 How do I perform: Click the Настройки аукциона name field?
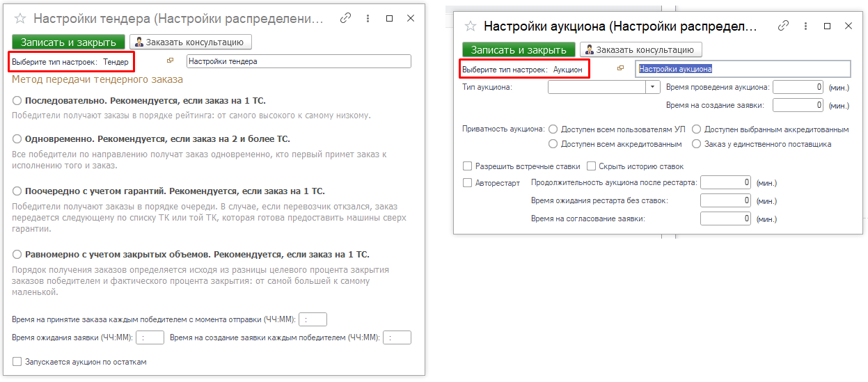743,69
